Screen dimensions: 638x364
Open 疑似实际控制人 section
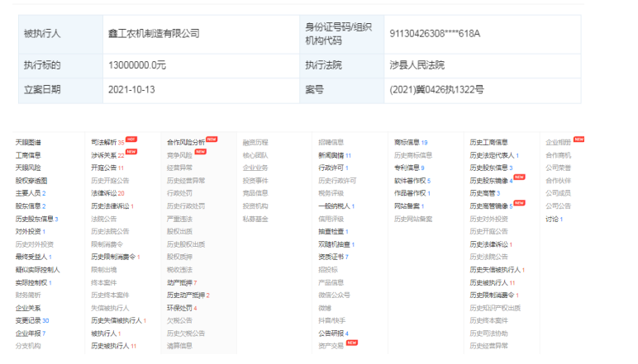pos(37,270)
